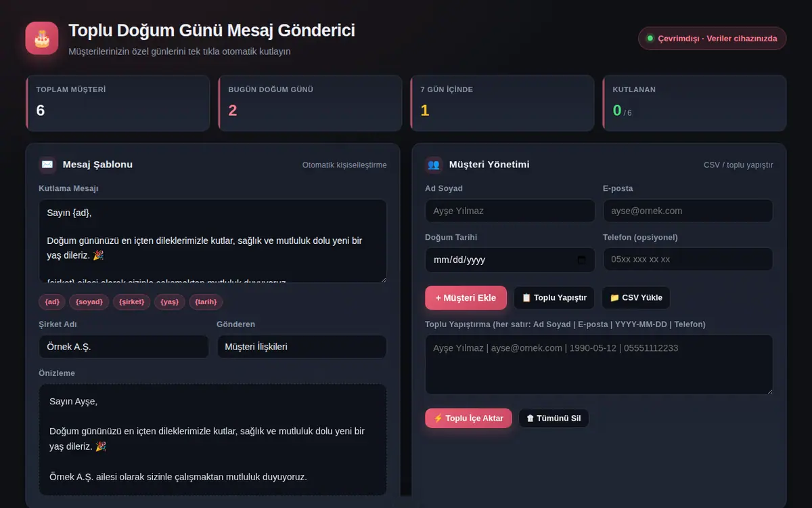Click the 7 Gün İçinde stat card
The height and width of the screenshot is (508, 812).
tap(502, 103)
